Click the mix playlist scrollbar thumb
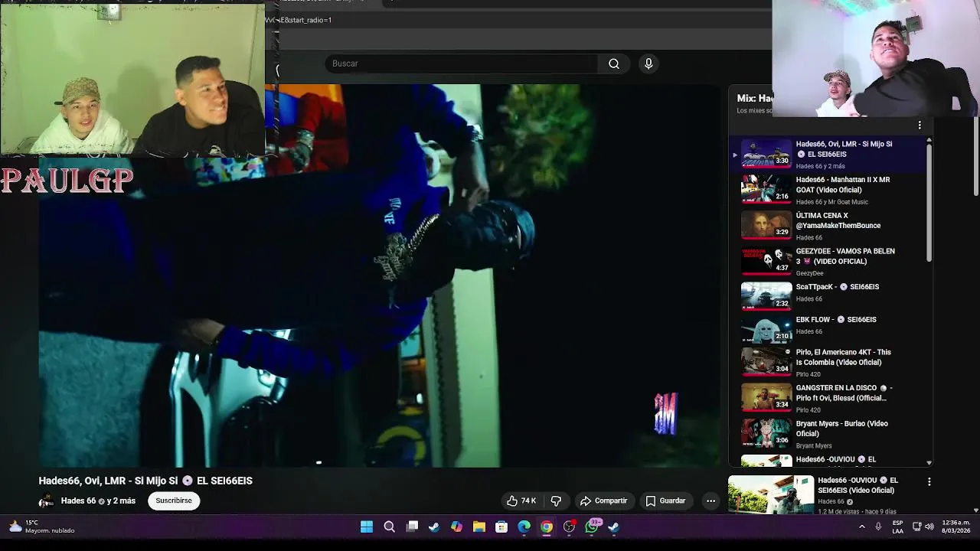This screenshot has width=980, height=551. pyautogui.click(x=929, y=202)
